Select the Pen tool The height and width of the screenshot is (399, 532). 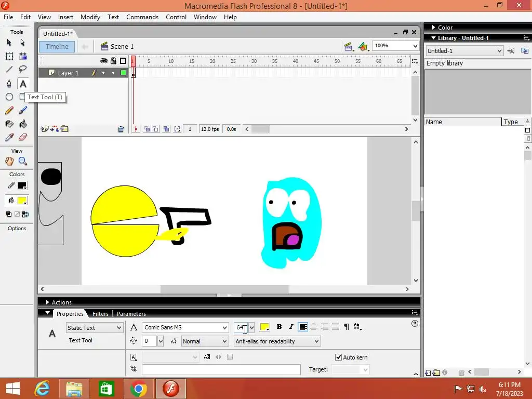pyautogui.click(x=9, y=84)
